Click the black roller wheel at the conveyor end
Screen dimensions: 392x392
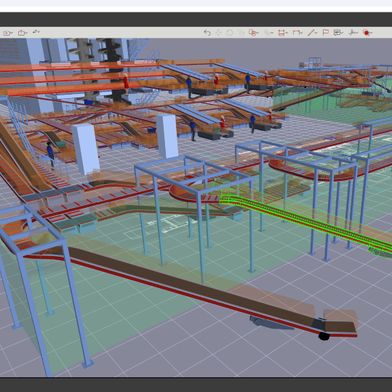(x=324, y=336)
